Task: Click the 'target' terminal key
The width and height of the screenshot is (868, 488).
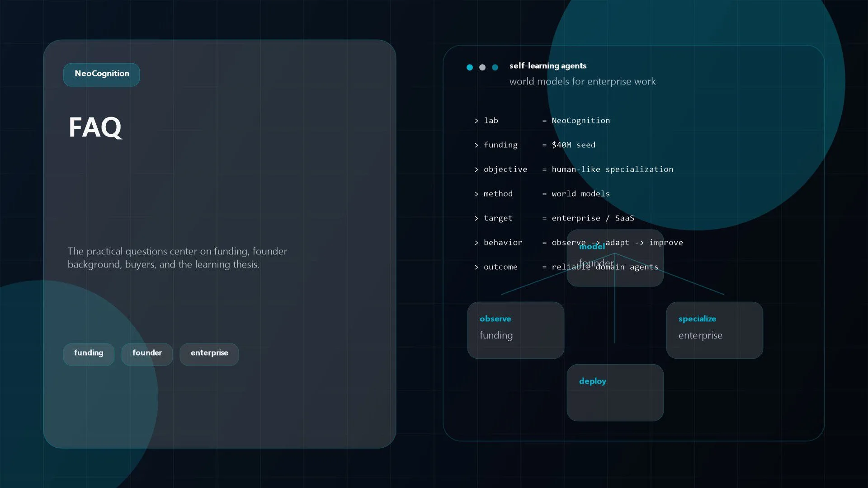Action: pyautogui.click(x=498, y=218)
